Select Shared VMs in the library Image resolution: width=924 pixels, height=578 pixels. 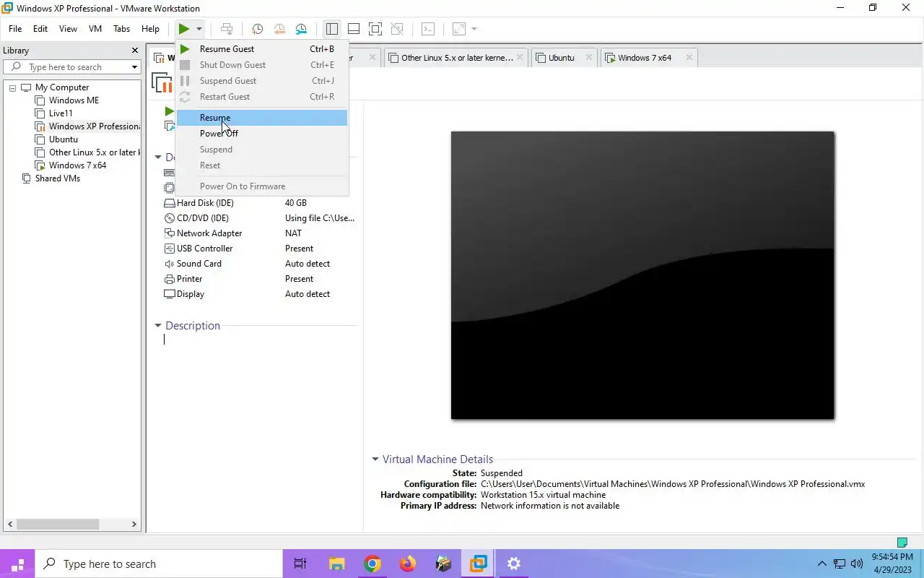tap(58, 178)
